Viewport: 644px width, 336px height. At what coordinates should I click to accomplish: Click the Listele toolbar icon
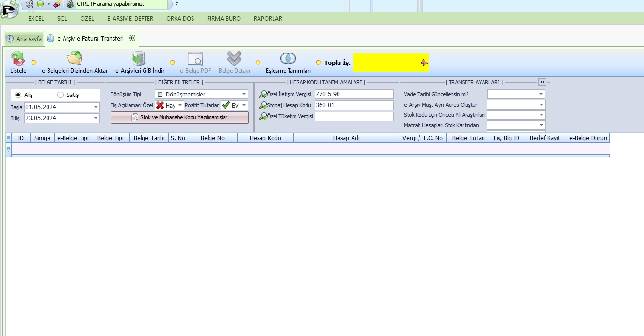(x=18, y=59)
